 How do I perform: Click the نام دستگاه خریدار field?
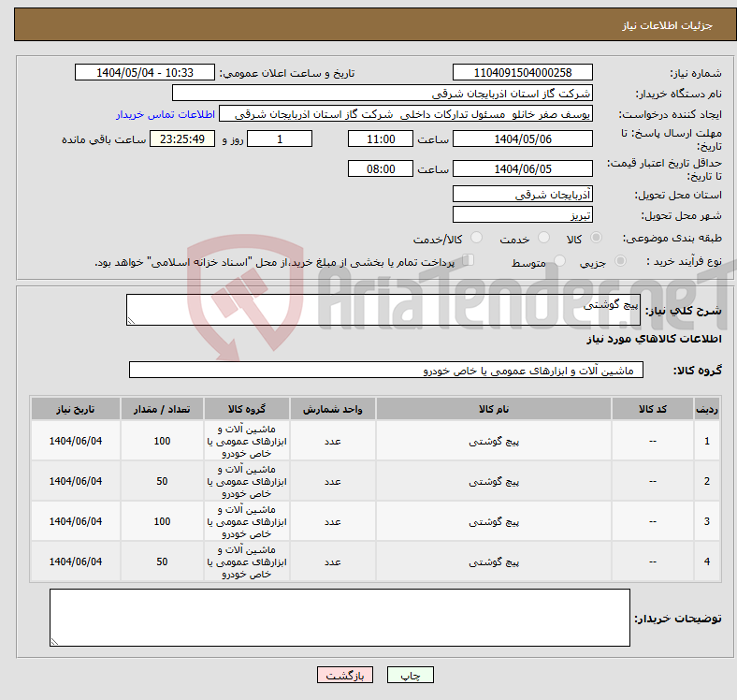(383, 94)
